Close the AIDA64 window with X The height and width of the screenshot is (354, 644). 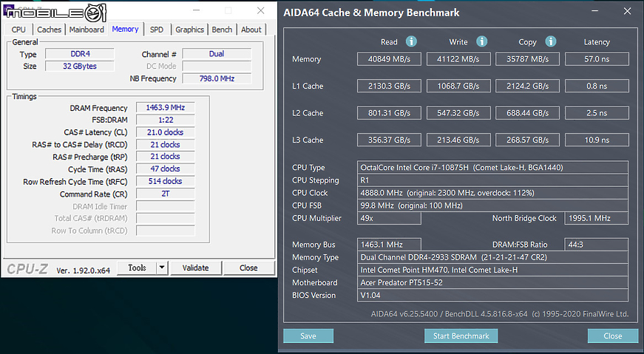pyautogui.click(x=627, y=12)
